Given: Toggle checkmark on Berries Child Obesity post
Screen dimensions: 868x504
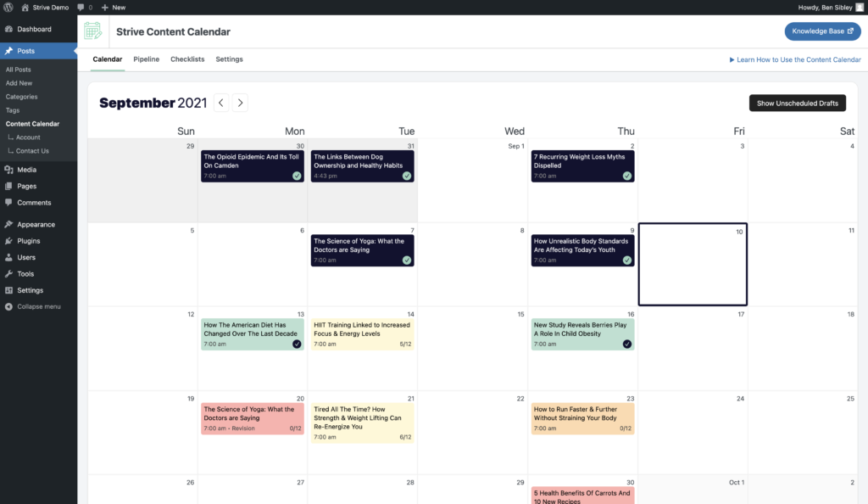Looking at the screenshot, I should pos(626,344).
